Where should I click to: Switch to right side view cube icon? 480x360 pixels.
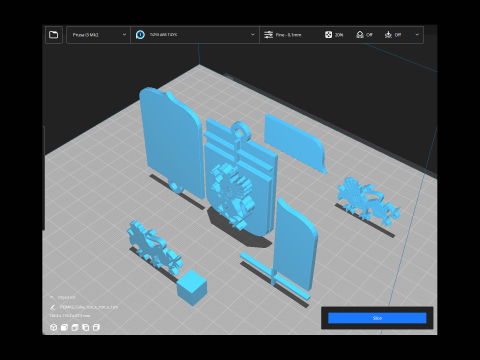click(x=96, y=327)
